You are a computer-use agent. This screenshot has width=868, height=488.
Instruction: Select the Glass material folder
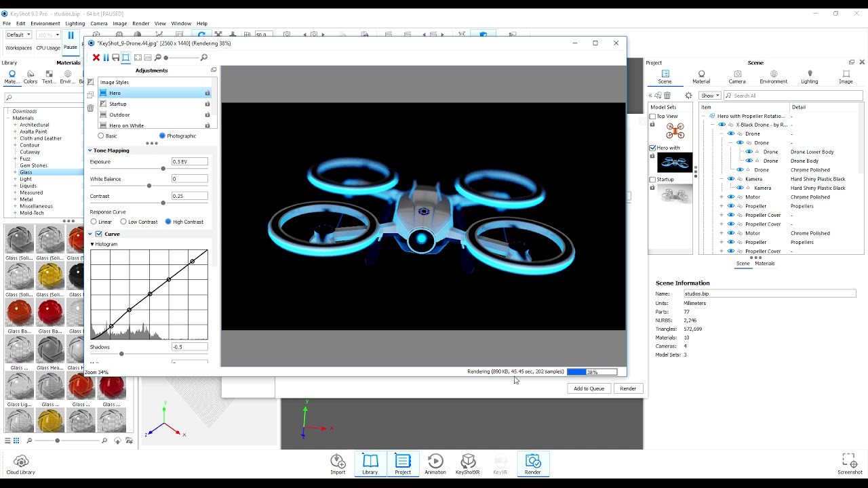click(26, 172)
